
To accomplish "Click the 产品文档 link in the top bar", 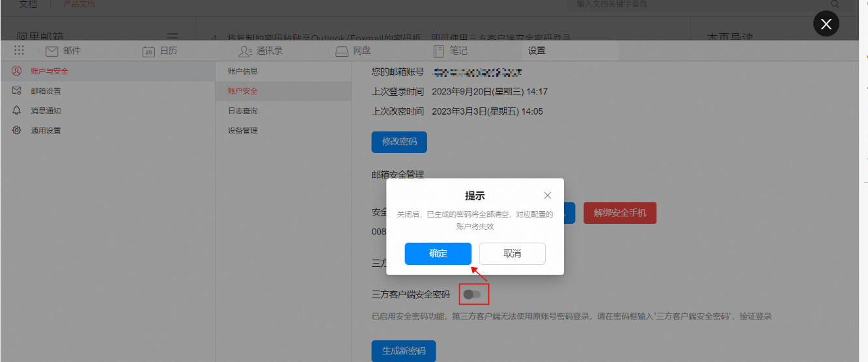I will tap(79, 4).
